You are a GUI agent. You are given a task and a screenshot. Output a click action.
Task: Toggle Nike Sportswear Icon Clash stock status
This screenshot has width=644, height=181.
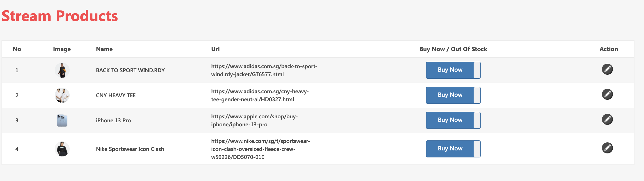point(453,149)
